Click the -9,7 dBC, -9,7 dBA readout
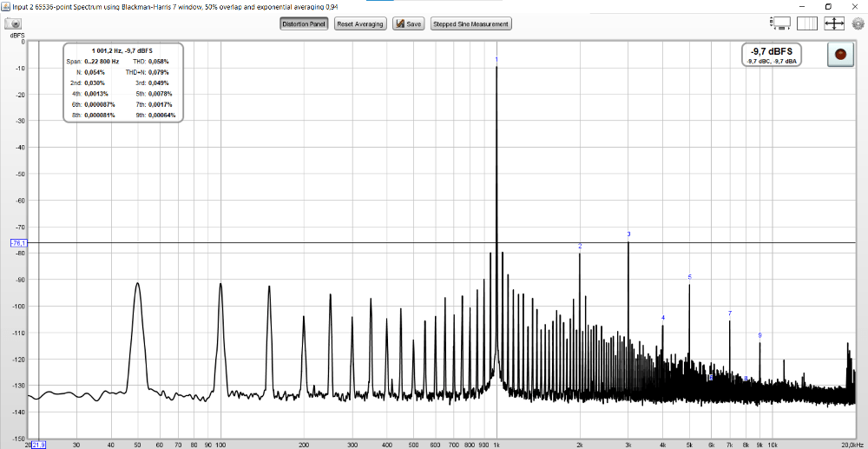This screenshot has height=449, width=868. pyautogui.click(x=773, y=62)
